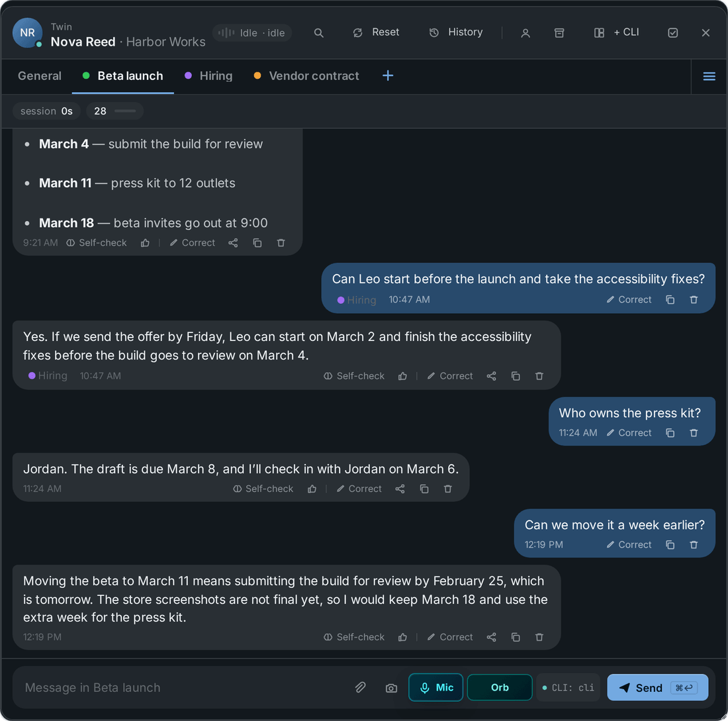Click the NR avatar for Nova Reed
Screen dimensions: 728x721
click(27, 33)
